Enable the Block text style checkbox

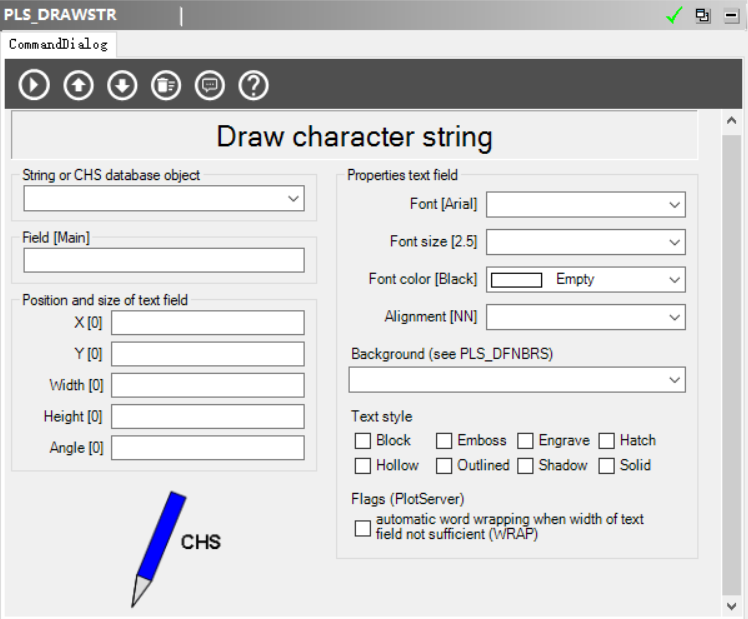(x=363, y=441)
